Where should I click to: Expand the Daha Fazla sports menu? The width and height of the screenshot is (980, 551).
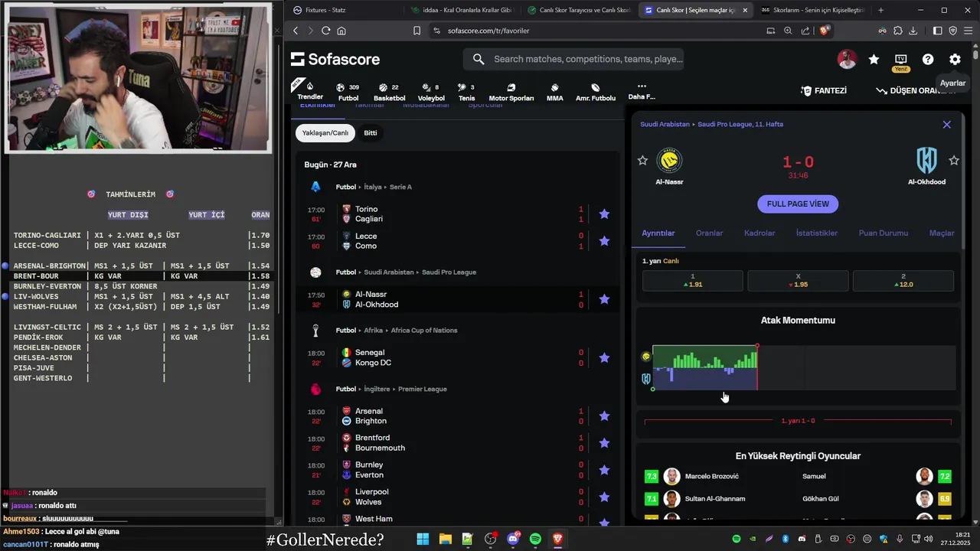click(x=642, y=91)
